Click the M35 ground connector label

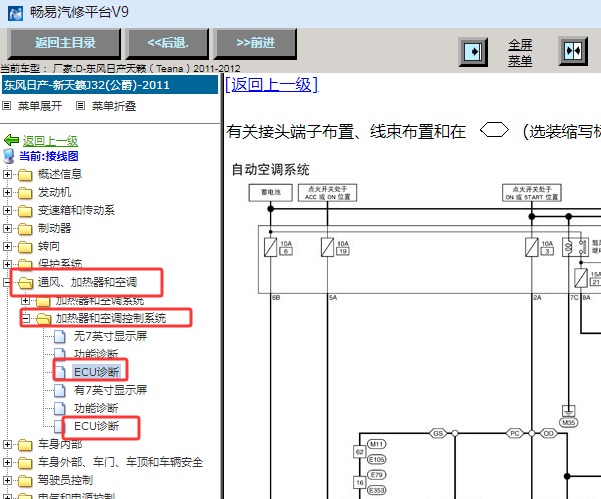[x=569, y=422]
